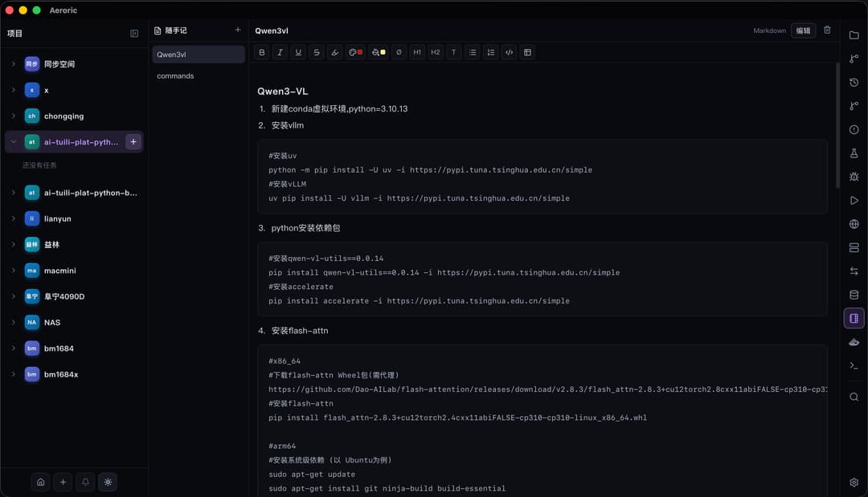Expand the ai-tuili-plat-python-b... project
The width and height of the screenshot is (868, 497).
[x=14, y=193]
